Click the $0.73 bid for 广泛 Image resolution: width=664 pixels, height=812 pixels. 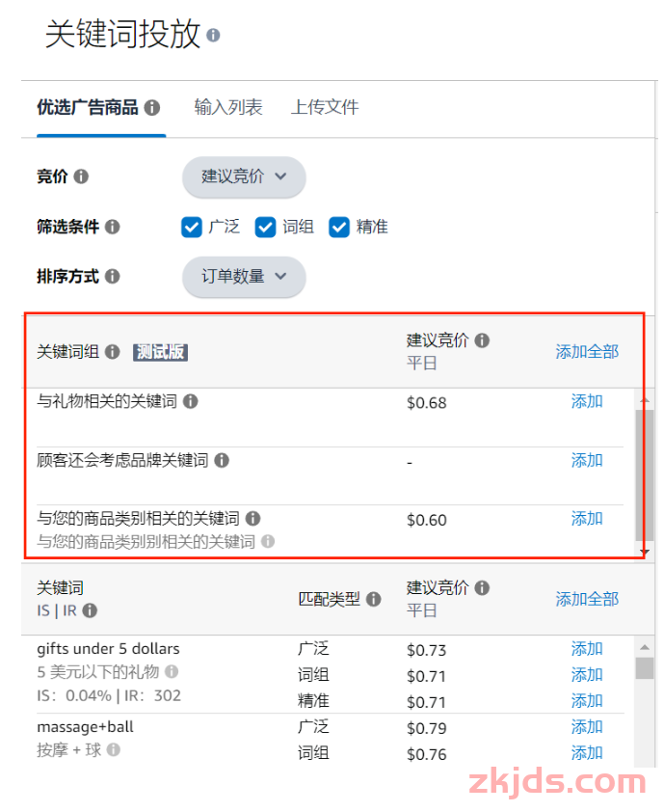(x=427, y=650)
